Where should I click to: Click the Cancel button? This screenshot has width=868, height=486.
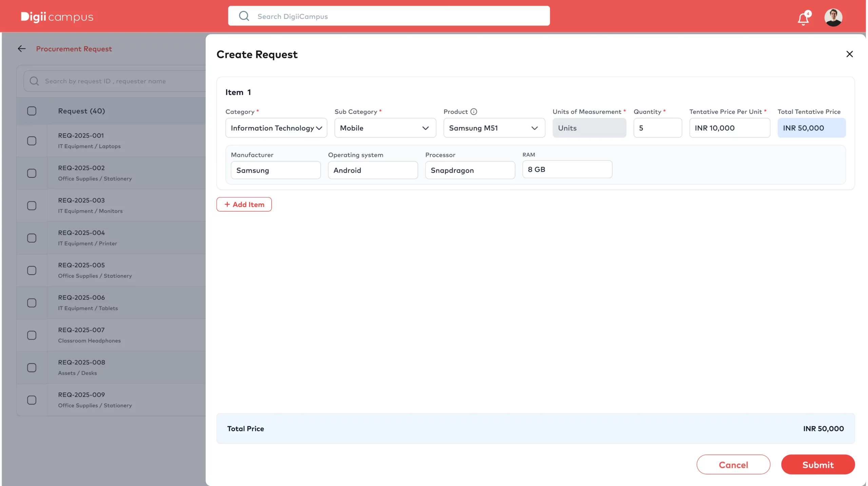pos(733,464)
